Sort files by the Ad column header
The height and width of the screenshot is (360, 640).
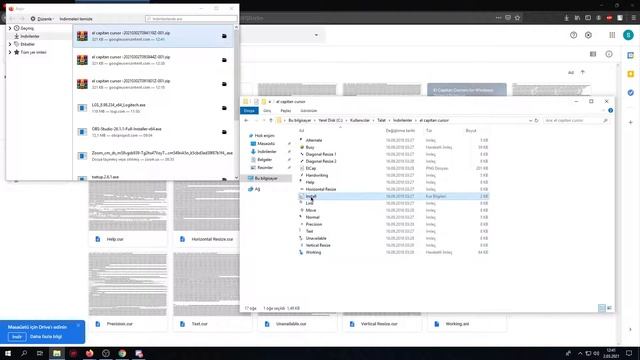pyautogui.click(x=301, y=131)
